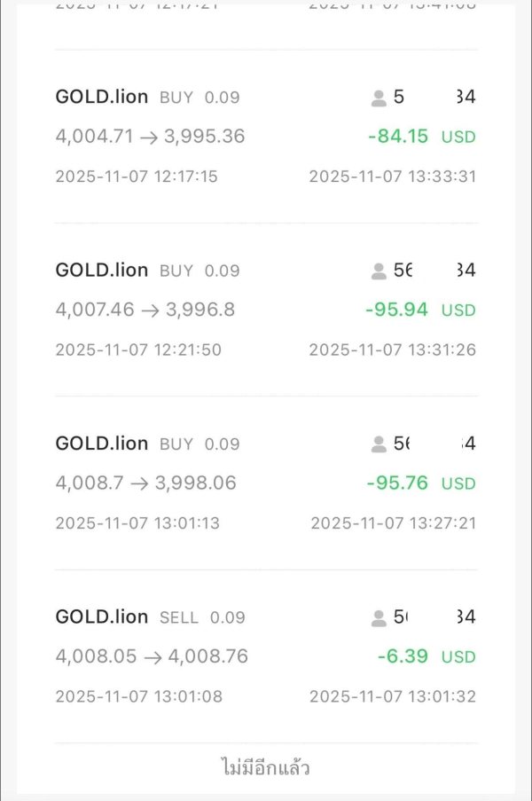Click the close time 13:01:32 timestamp

[392, 696]
